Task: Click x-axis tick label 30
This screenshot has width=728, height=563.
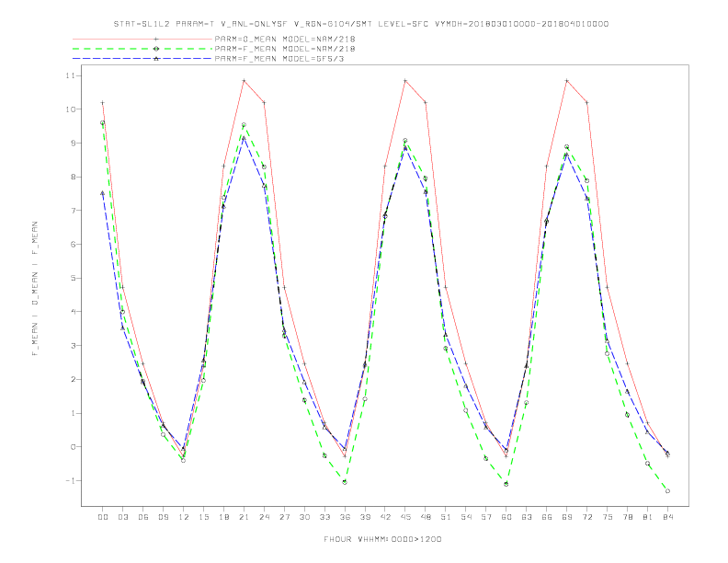Action: click(304, 517)
